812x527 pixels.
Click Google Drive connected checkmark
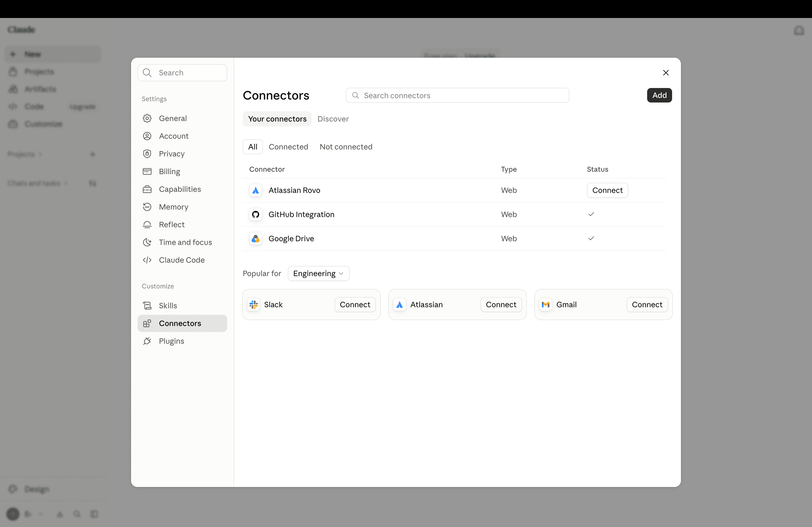tap(591, 239)
